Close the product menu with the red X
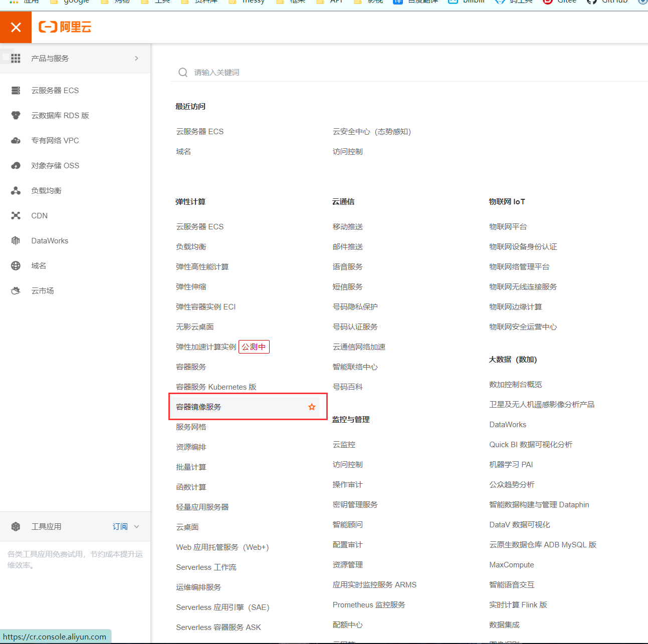 click(16, 27)
